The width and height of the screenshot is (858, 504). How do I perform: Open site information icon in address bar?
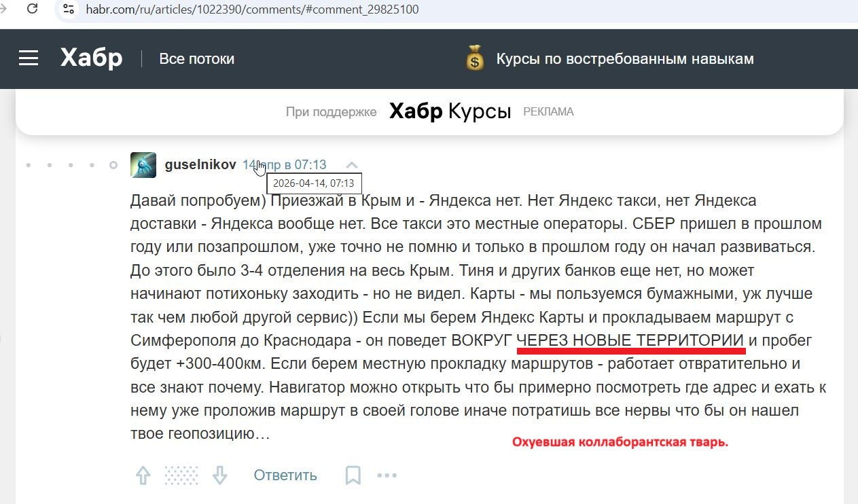tap(68, 10)
